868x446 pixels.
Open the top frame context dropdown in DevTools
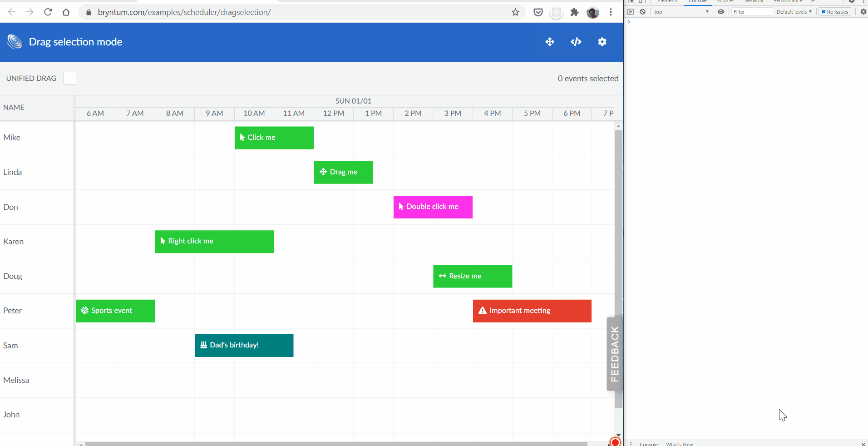682,12
